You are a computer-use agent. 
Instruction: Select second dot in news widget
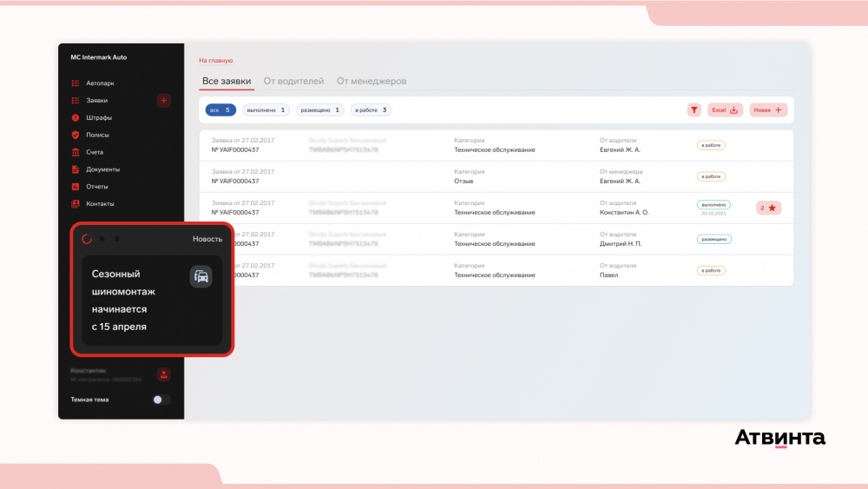pyautogui.click(x=102, y=239)
